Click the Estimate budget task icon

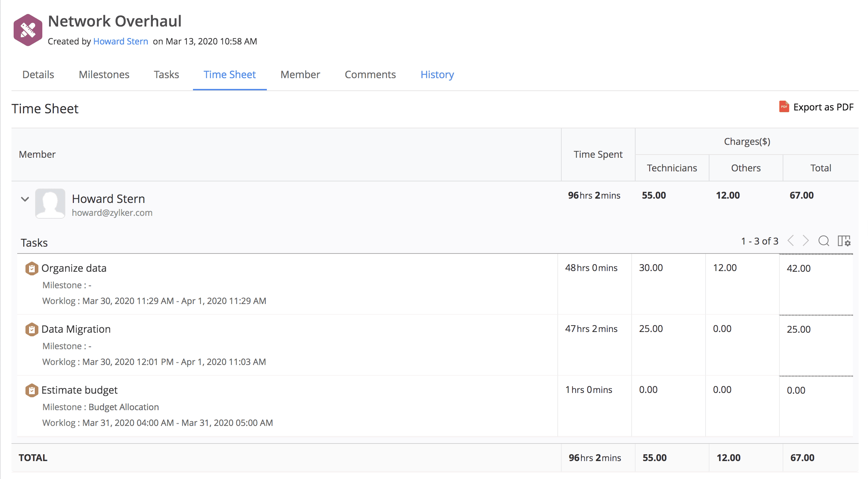click(x=32, y=390)
